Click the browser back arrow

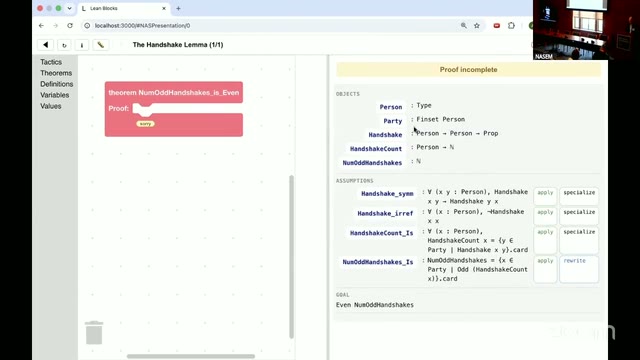[41, 25]
